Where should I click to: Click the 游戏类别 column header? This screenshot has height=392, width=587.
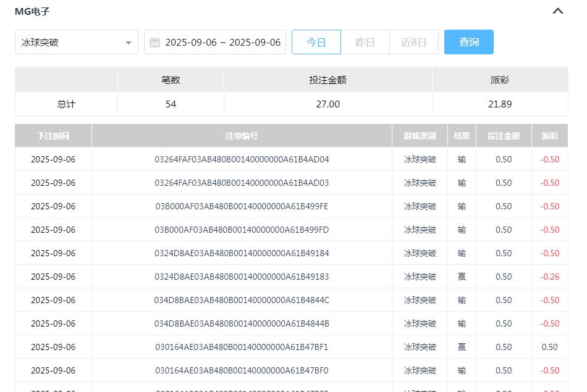pos(420,135)
